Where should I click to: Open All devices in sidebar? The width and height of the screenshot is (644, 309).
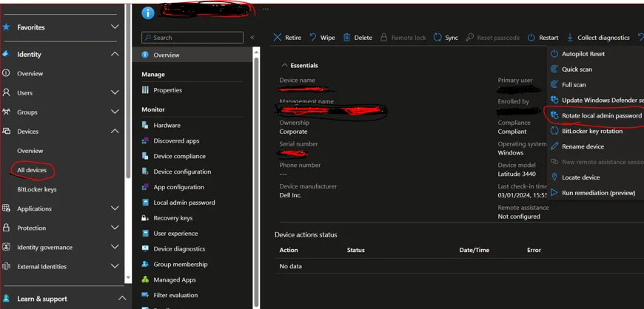tap(32, 170)
